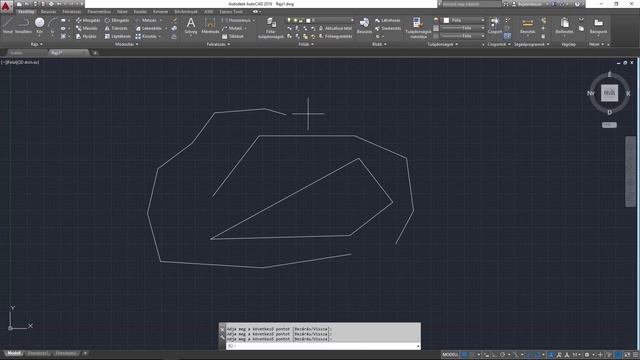Toggle the MODELL space button
Image resolution: width=640 pixels, height=360 pixels.
pos(450,355)
